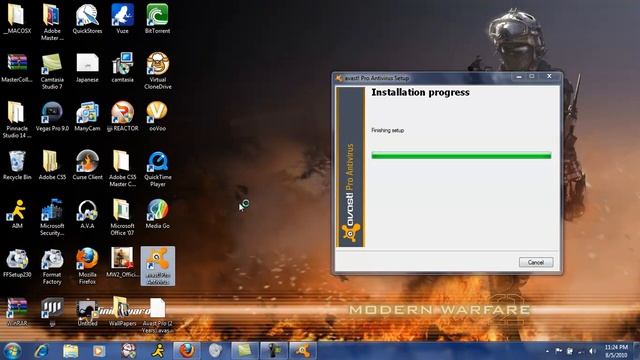Select the lowercase camtasia installer icon

pos(122,67)
